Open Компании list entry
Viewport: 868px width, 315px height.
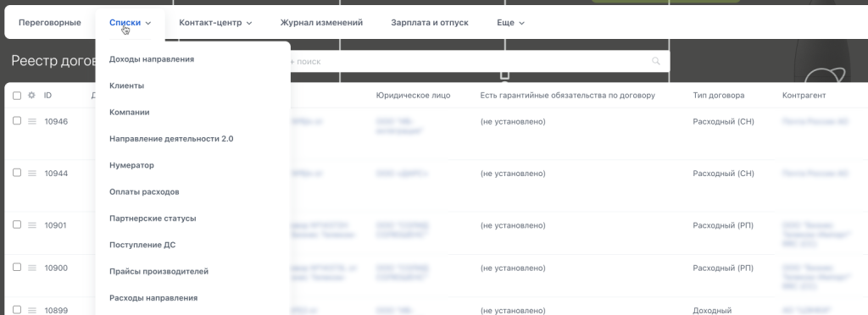point(130,112)
